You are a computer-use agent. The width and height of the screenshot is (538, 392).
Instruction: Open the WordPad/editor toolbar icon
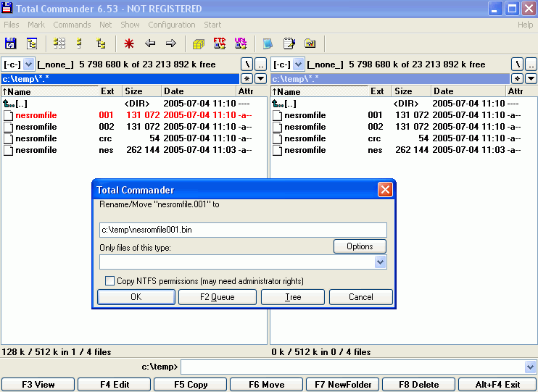click(289, 43)
